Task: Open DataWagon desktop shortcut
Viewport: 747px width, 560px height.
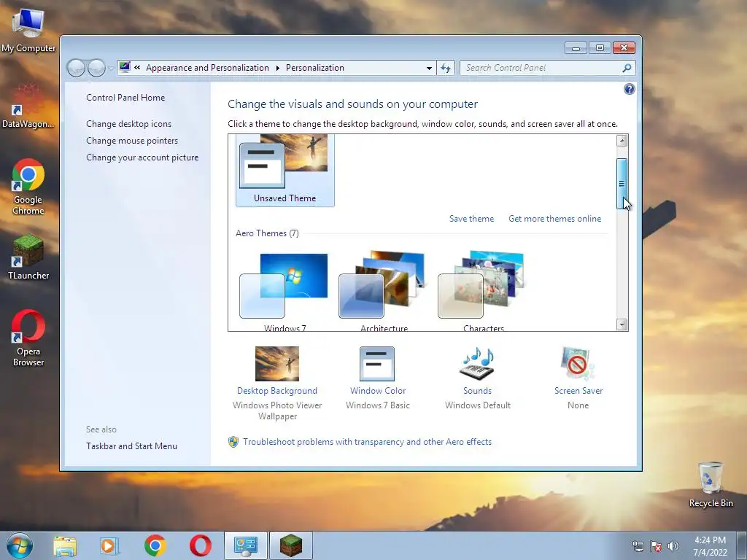Action: (x=28, y=106)
